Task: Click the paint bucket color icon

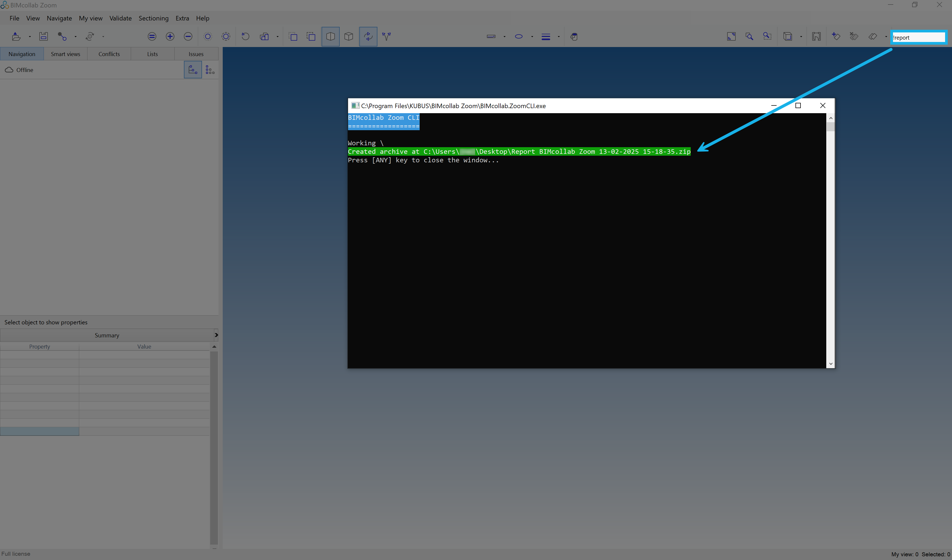Action: coord(574,37)
